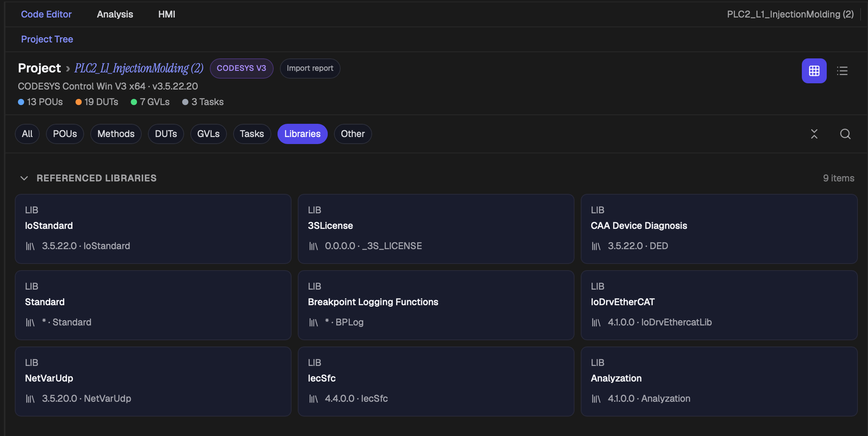Click version text 4.4.0.0 · IecSfc

pyautogui.click(x=356, y=398)
